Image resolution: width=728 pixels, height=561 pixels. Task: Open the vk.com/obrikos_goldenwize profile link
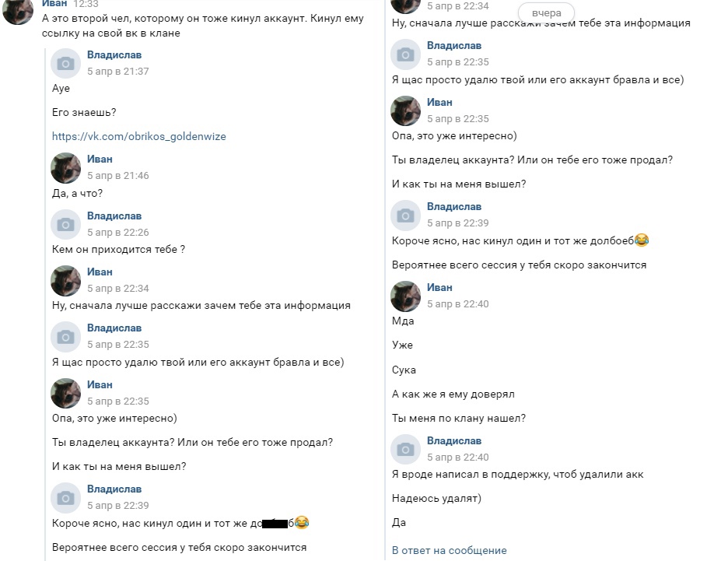tap(138, 136)
